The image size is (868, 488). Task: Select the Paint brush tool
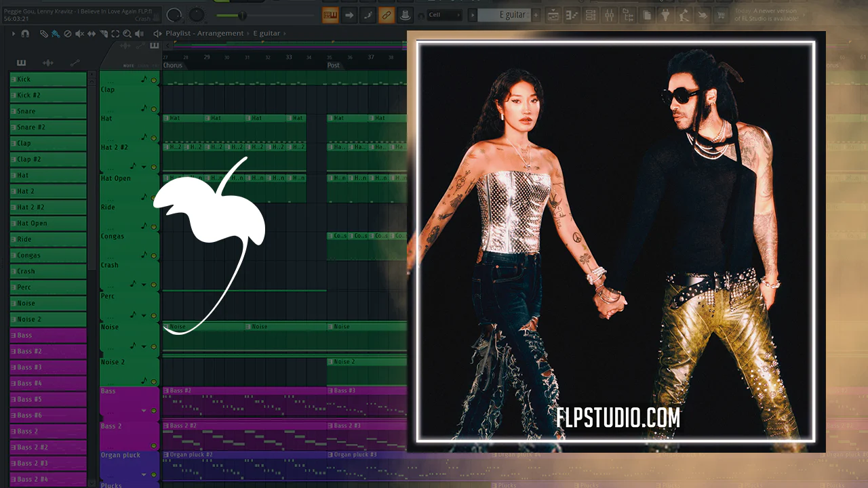pos(56,33)
